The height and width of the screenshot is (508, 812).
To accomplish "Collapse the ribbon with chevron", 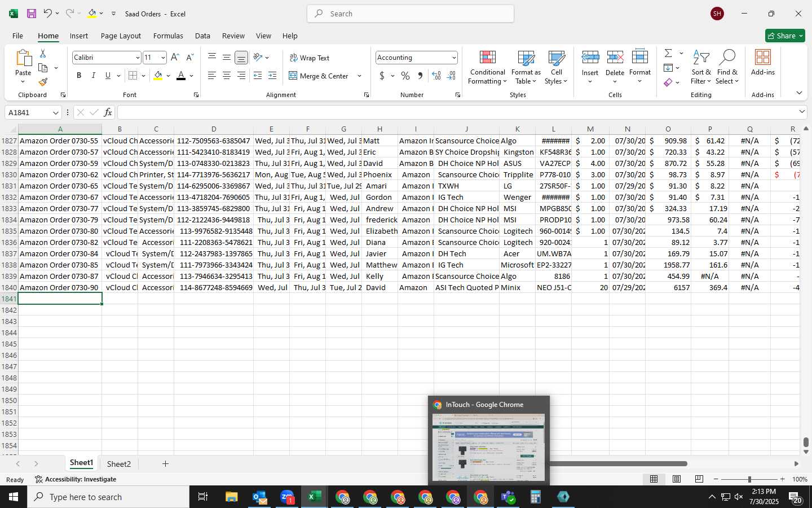I will click(799, 93).
